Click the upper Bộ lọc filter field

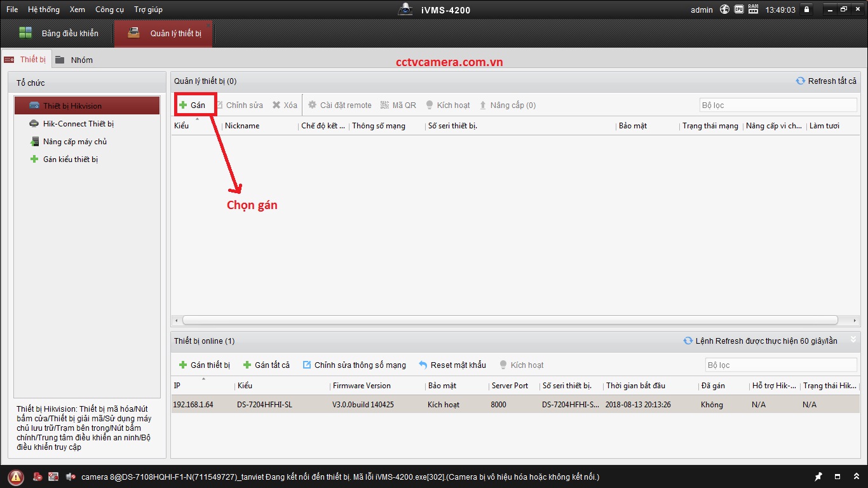(x=777, y=105)
